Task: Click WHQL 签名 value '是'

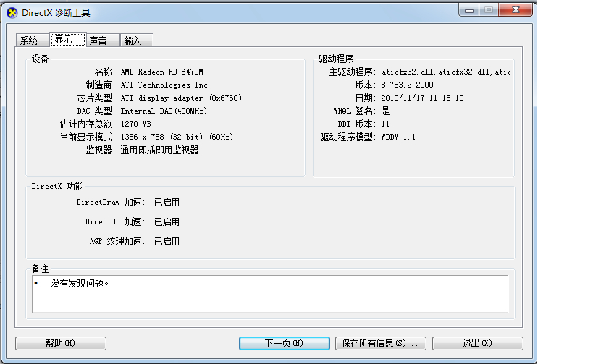Action: click(385, 111)
